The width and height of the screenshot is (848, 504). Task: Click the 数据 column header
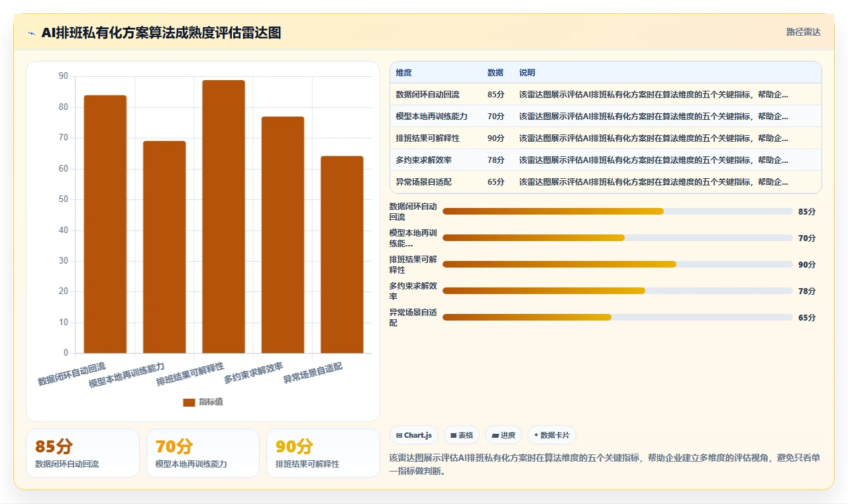point(495,73)
